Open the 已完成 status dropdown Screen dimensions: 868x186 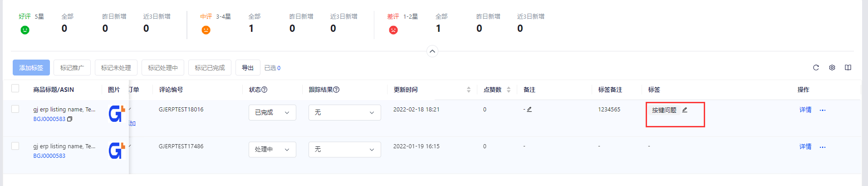(x=272, y=112)
